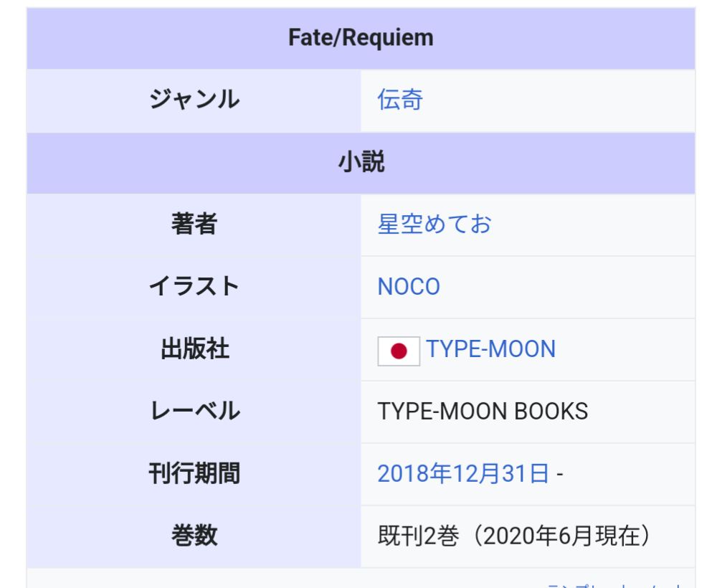Viewport: 722px width, 588px height.
Task: Select the 出版社 row label
Action: pos(194,349)
